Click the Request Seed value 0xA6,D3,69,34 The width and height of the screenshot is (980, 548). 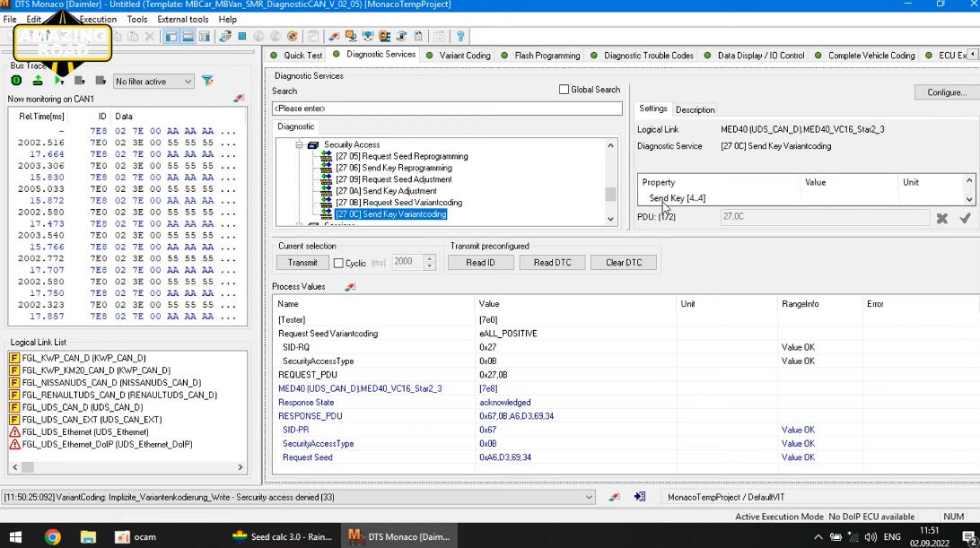(505, 457)
